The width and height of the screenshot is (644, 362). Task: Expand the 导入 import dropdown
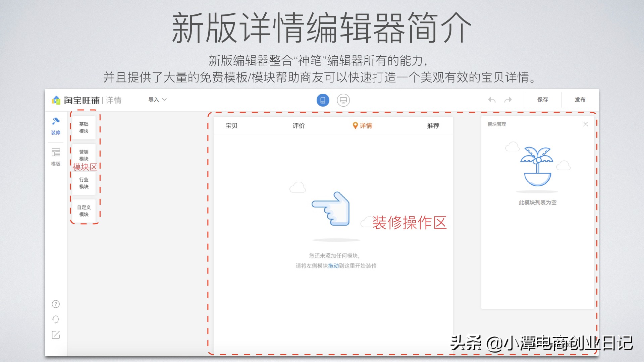(x=157, y=100)
